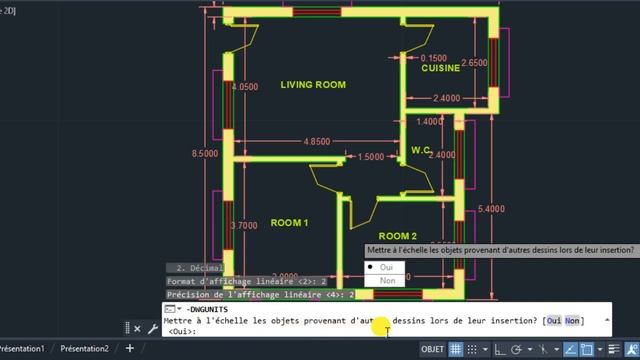Select the CUISINE text label
Viewport: 640px width, 360px height.
[440, 68]
